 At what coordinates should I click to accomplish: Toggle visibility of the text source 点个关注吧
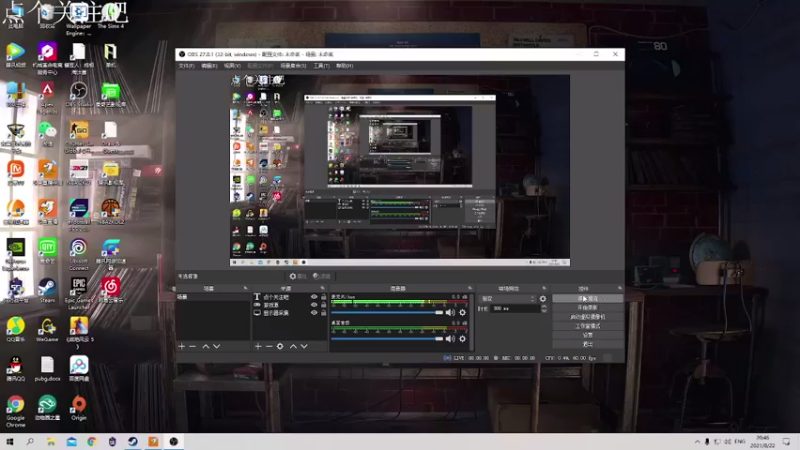[x=314, y=297]
